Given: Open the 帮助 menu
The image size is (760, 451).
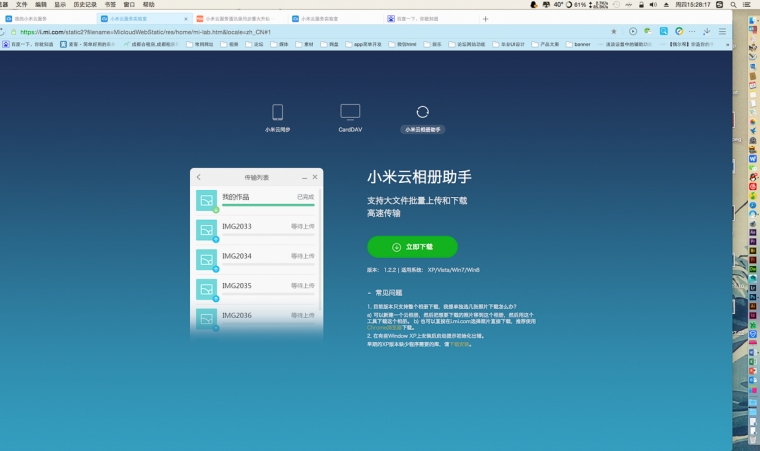Looking at the screenshot, I should (149, 4).
